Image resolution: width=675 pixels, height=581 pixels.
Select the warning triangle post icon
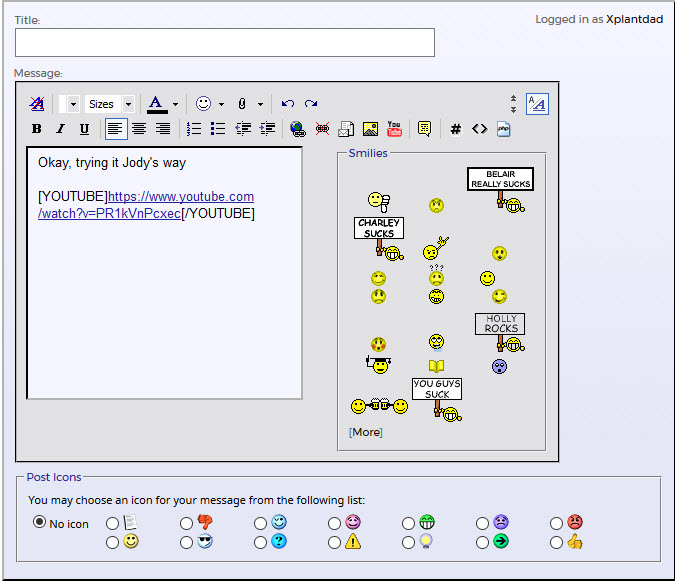point(334,542)
